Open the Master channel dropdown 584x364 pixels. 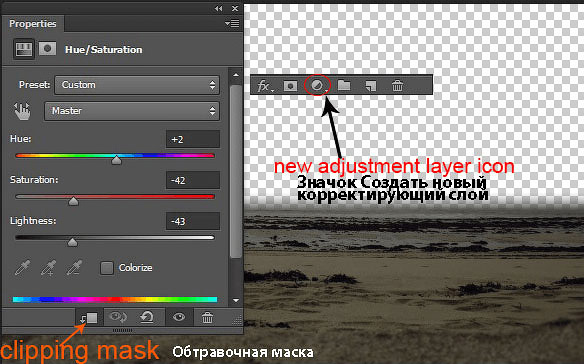click(132, 111)
